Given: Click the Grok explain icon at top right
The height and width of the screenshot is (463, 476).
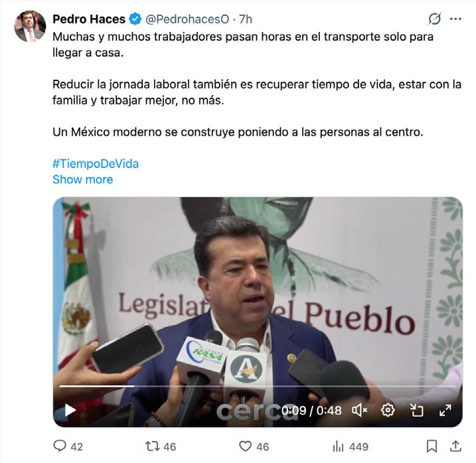Looking at the screenshot, I should coord(434,19).
